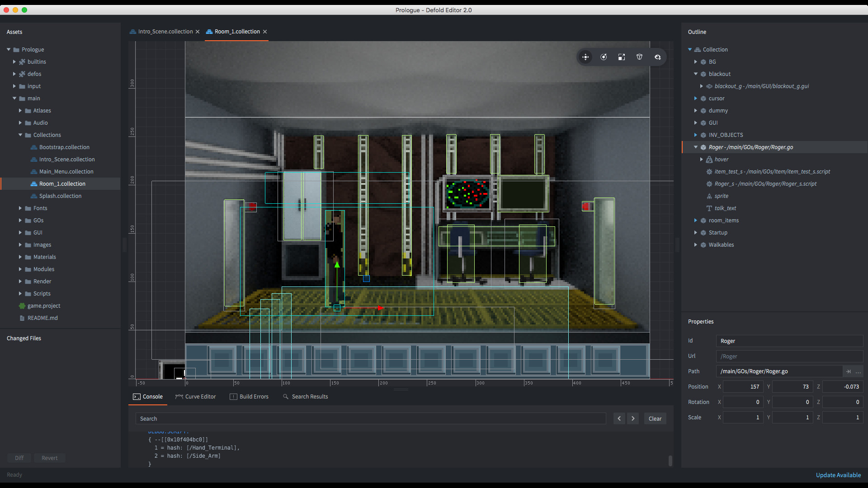Switch to the Build Errors panel

(x=253, y=396)
